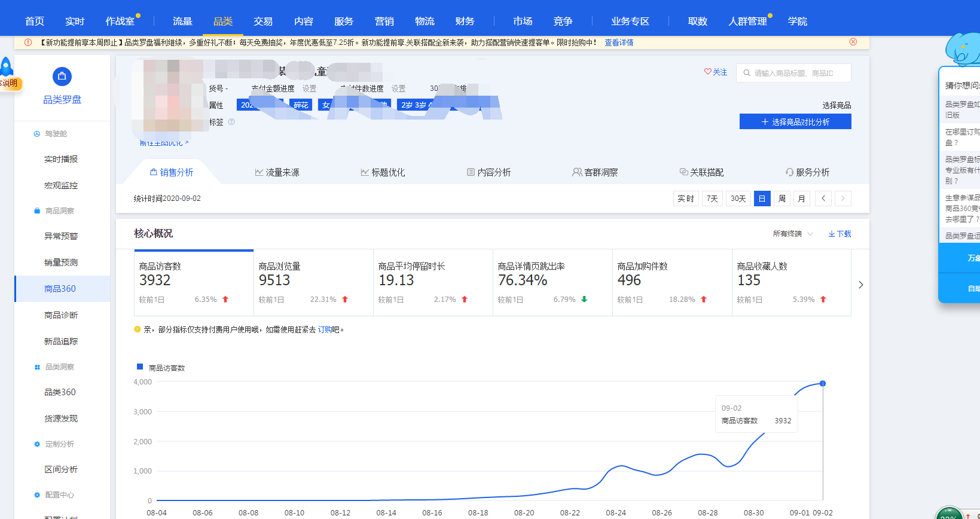980x519 pixels.
Task: Open the 人群管理 top menu
Action: pyautogui.click(x=747, y=22)
